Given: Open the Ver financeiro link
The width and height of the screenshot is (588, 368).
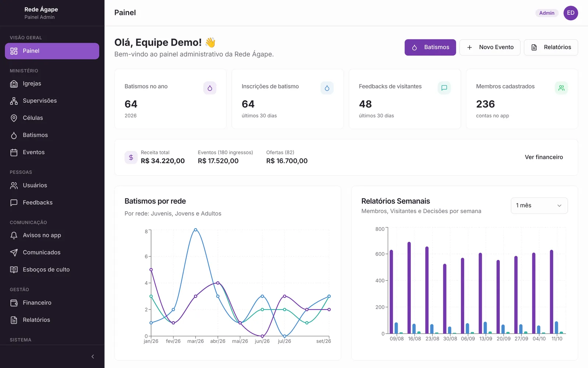Looking at the screenshot, I should [544, 157].
